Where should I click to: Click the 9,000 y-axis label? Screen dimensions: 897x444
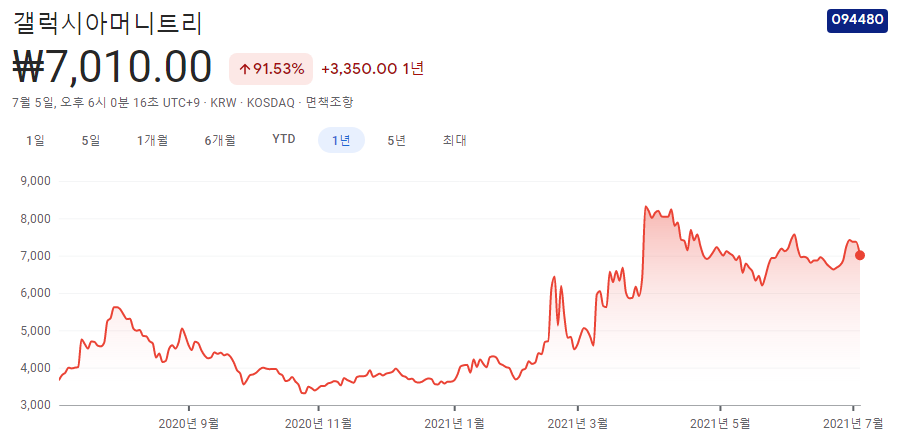pyautogui.click(x=36, y=181)
